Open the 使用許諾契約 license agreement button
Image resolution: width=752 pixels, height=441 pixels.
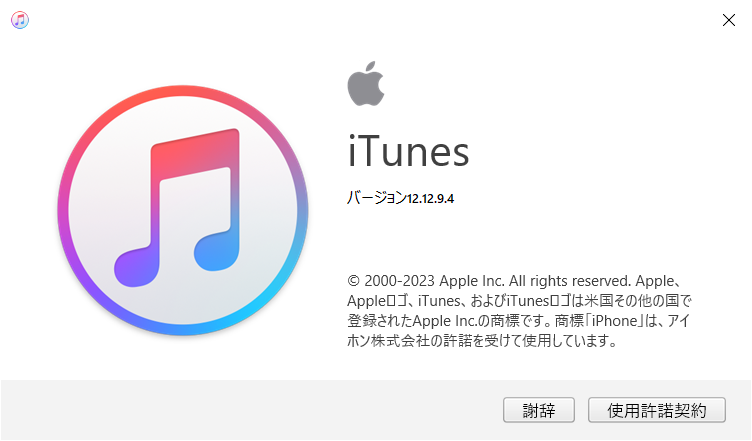(x=657, y=410)
